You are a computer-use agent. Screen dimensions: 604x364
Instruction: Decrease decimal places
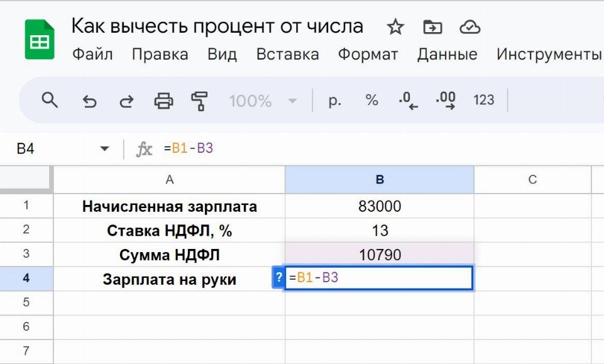click(409, 101)
